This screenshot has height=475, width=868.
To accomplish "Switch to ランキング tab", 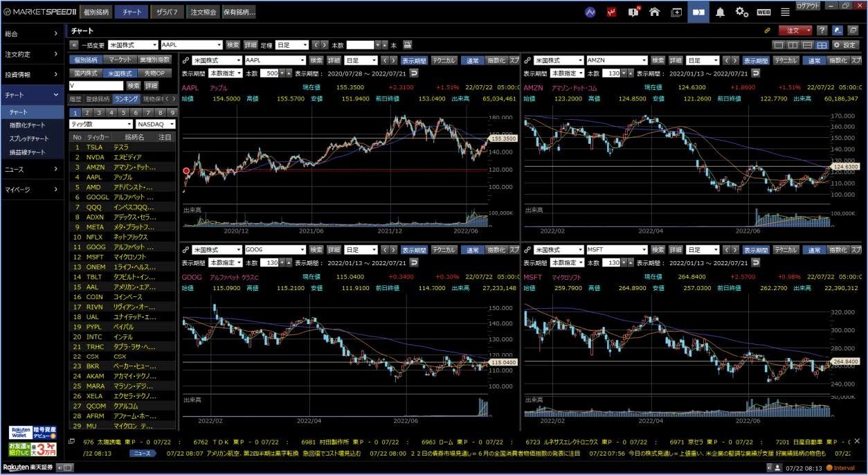I will [127, 99].
